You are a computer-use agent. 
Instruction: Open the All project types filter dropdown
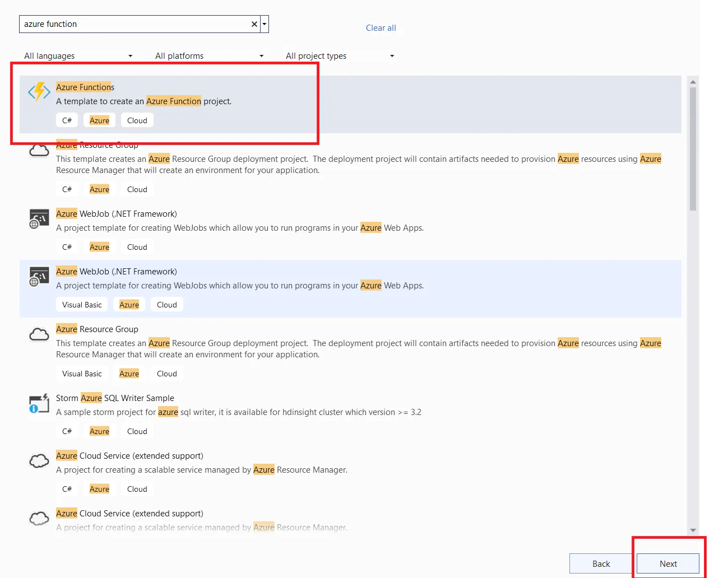(x=340, y=56)
